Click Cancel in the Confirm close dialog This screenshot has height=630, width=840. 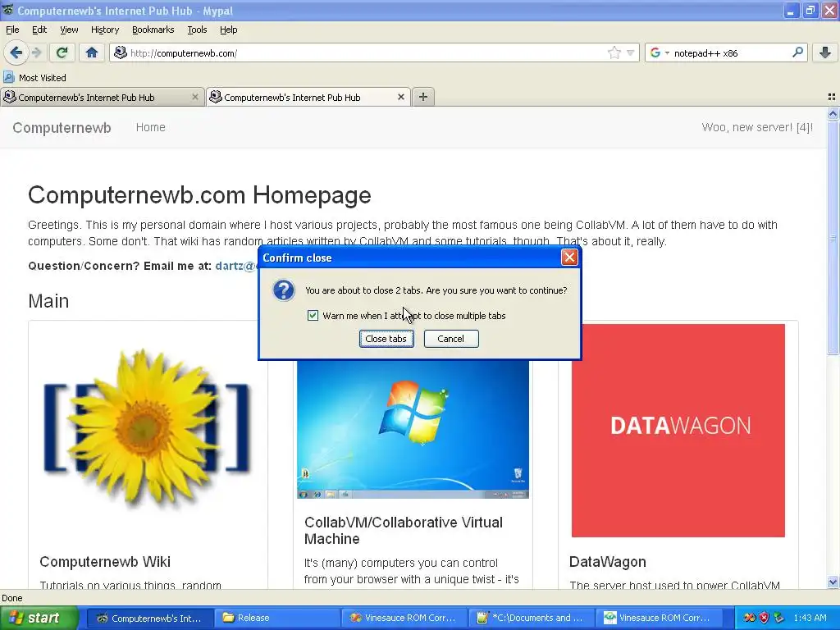(x=451, y=339)
